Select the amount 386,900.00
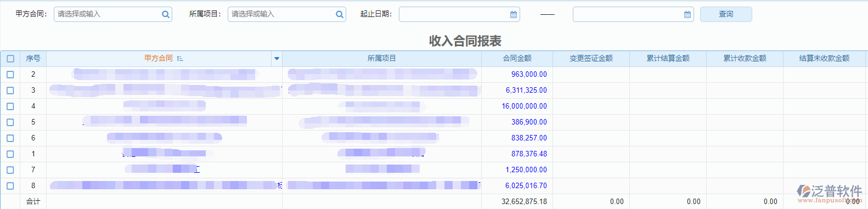868x209 pixels. [529, 122]
